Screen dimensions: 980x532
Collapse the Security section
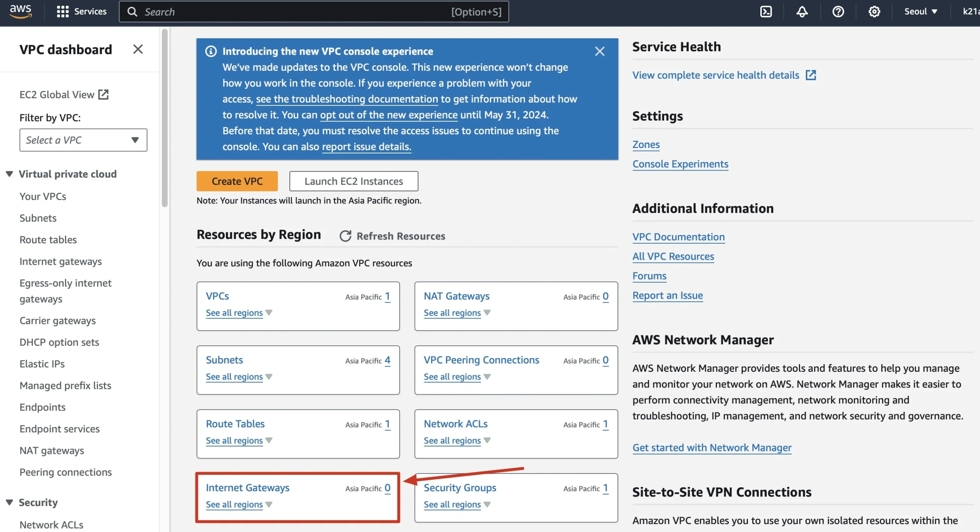pos(10,502)
